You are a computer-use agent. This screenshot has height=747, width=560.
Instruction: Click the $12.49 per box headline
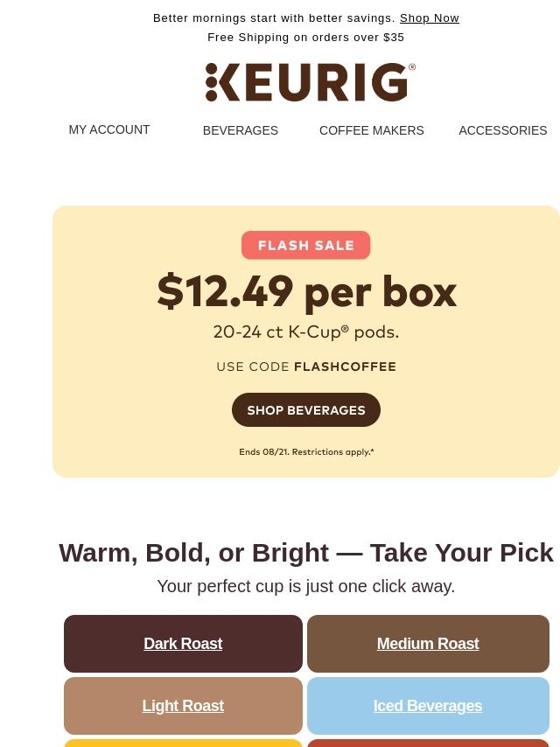[x=306, y=291]
